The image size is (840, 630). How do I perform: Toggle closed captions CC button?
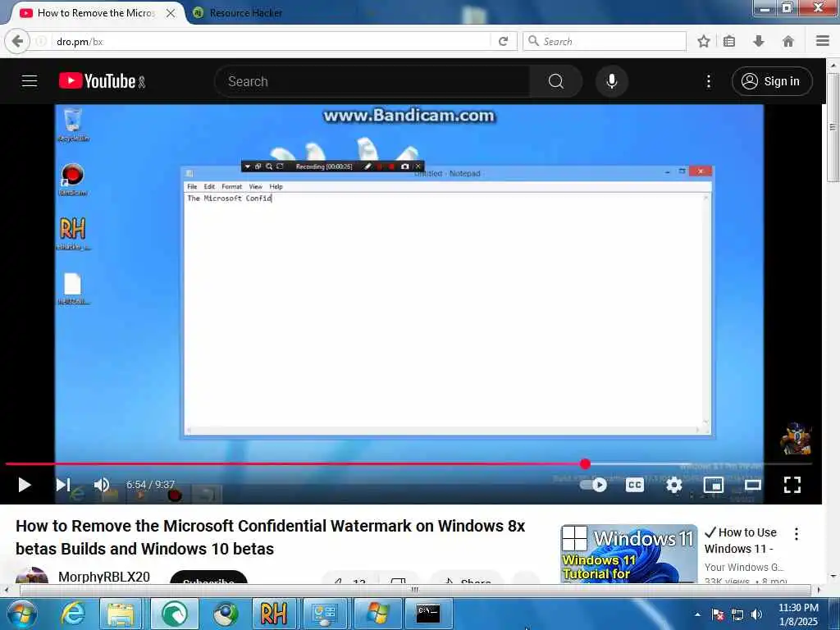635,485
